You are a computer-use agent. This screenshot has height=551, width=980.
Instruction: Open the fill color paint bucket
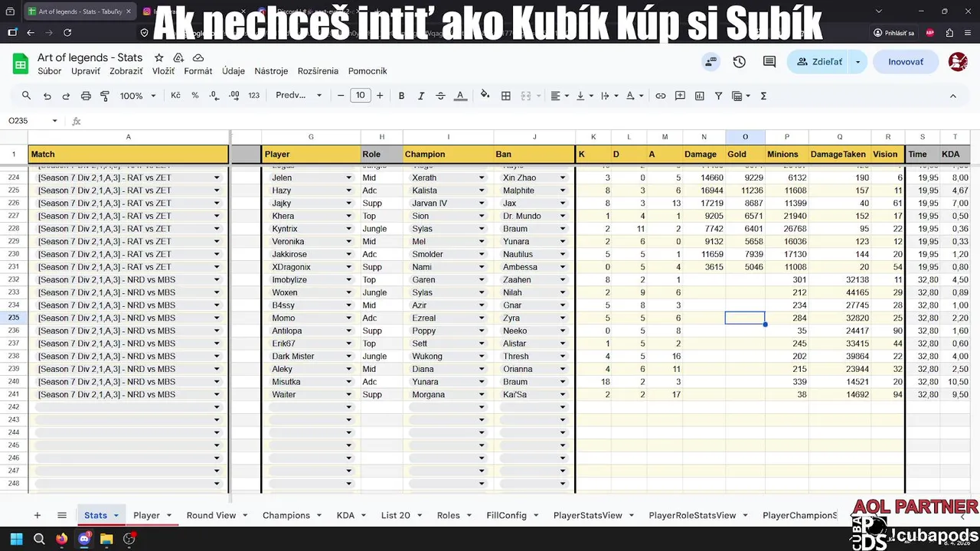pos(485,96)
